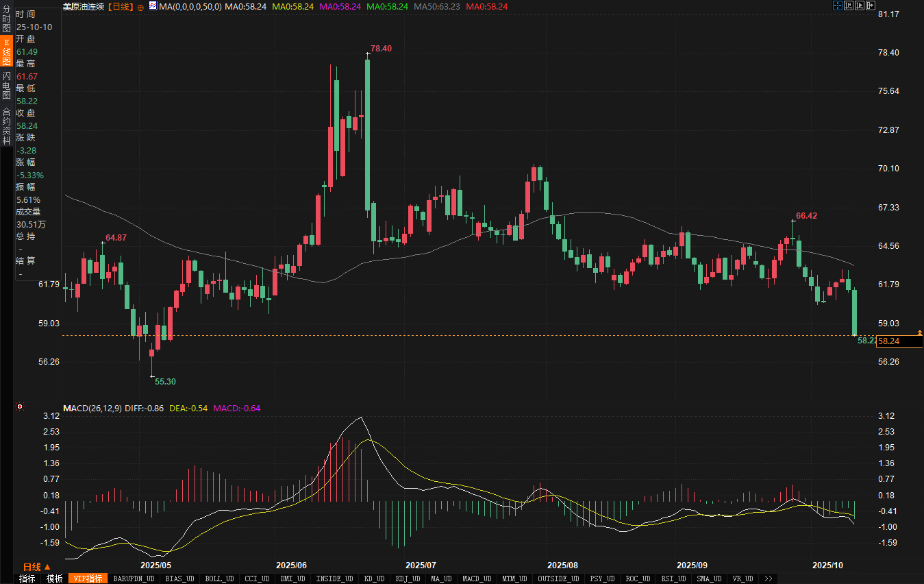Screen dimensions: 924x584
Task: Click the orange circle icon beside 日线
Action: (x=140, y=6)
